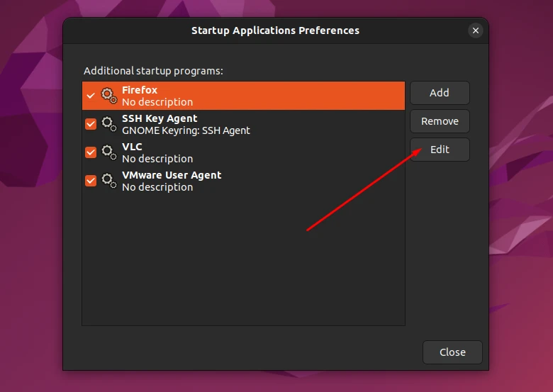Select the VMware User Agent row title
553x392 pixels.
click(172, 175)
